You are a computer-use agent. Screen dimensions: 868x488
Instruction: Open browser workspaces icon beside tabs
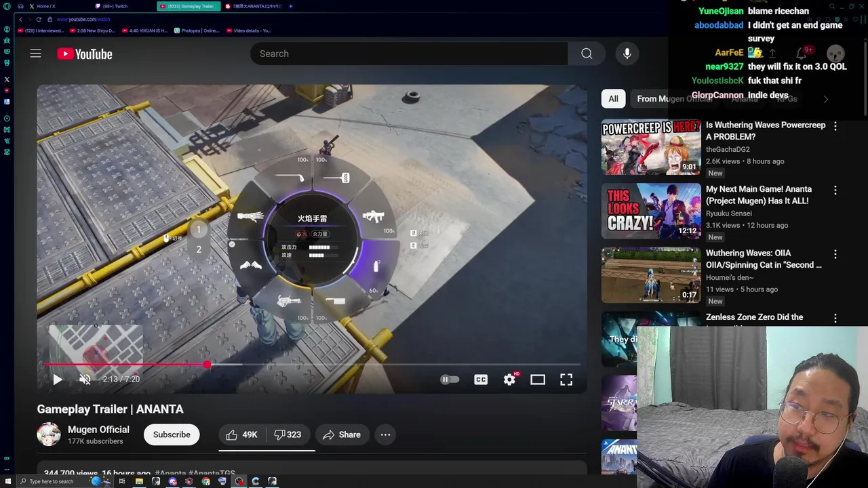20,6
